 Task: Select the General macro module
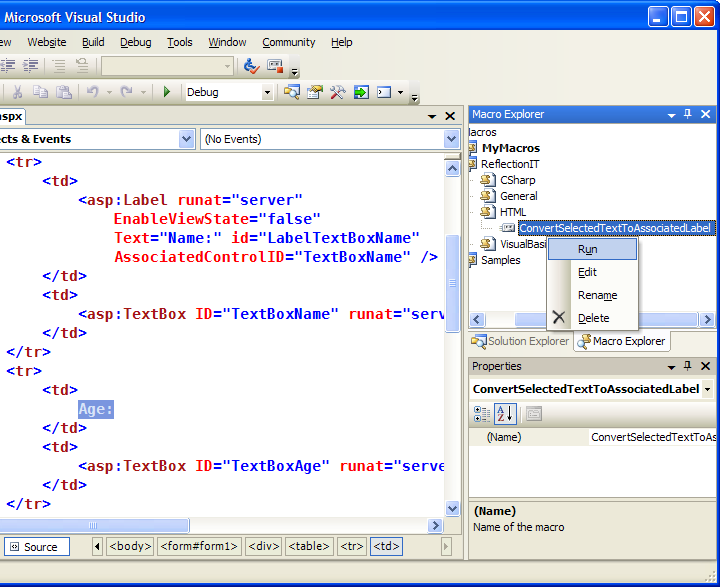518,196
